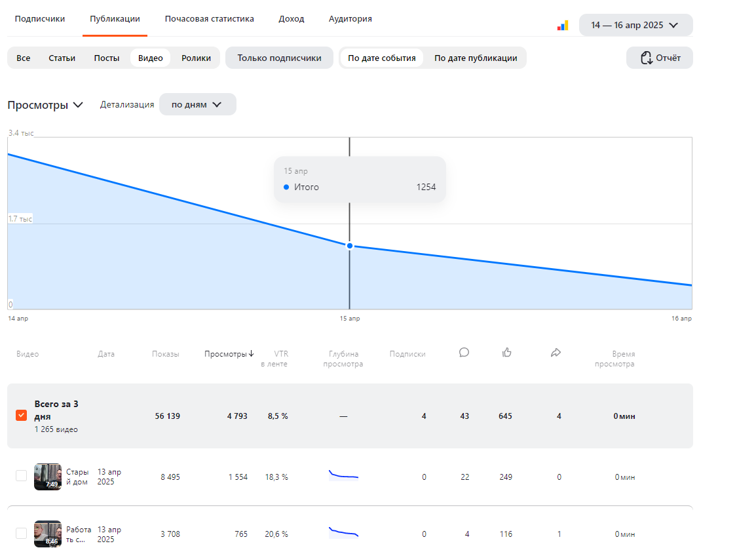
Task: Click total views value 4 793
Action: [x=237, y=416]
